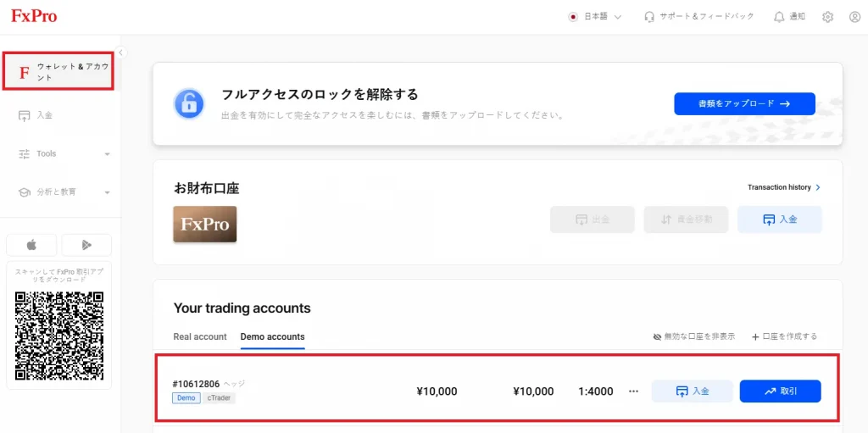Click the FxPro wallet card thumbnail

click(205, 225)
